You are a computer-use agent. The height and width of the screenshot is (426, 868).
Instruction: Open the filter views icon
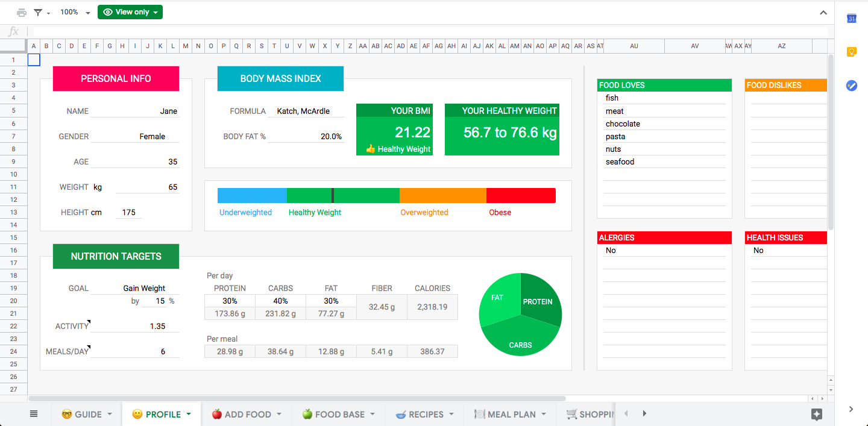coord(38,12)
